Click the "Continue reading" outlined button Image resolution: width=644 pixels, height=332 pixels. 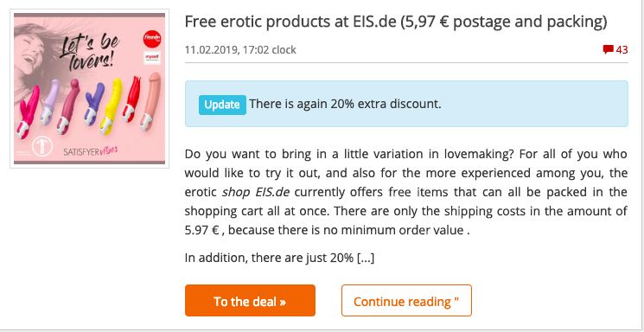pos(406,300)
